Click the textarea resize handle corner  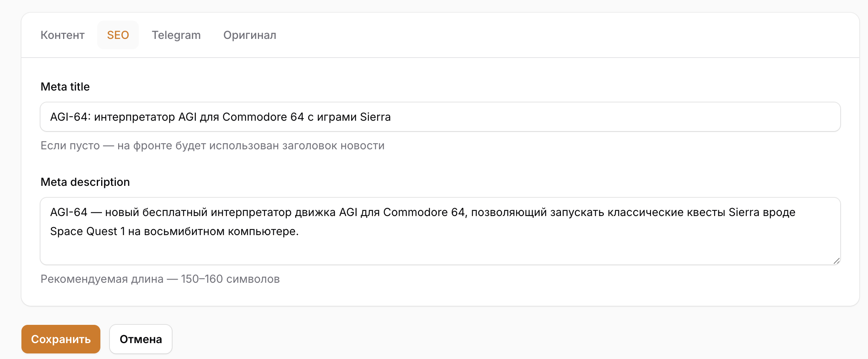tap(836, 261)
